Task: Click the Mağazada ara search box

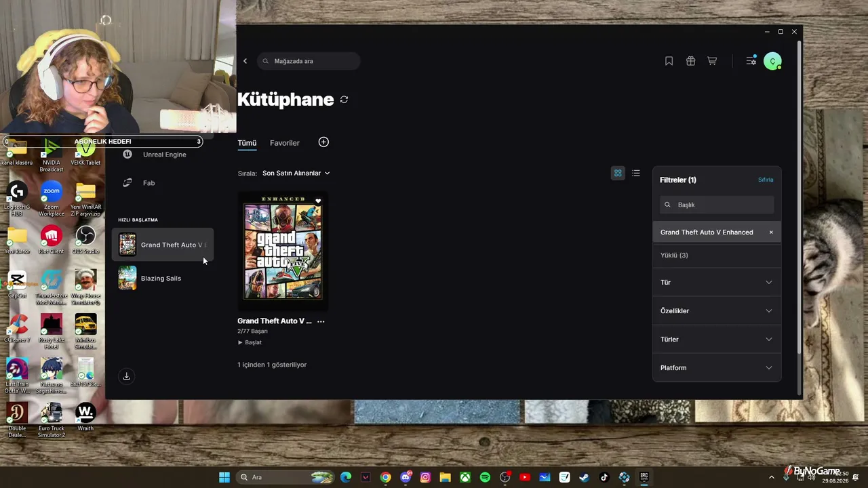Action: pos(309,61)
